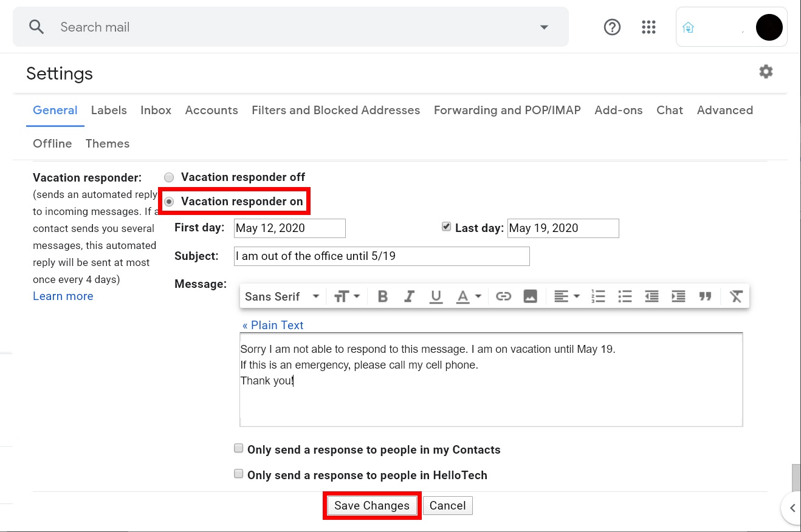Screen dimensions: 801x532
Task: Open the Google apps grid icon
Action: [648, 27]
